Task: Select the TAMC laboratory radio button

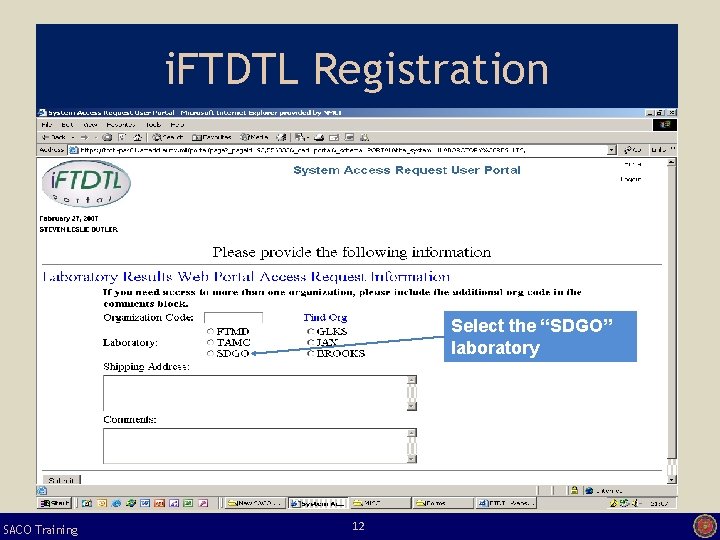Action: [210, 342]
